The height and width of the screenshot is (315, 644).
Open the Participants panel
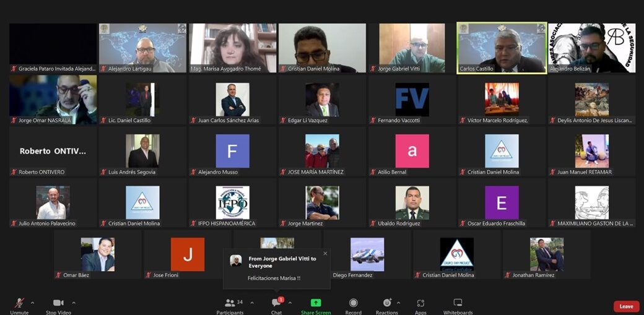click(230, 303)
